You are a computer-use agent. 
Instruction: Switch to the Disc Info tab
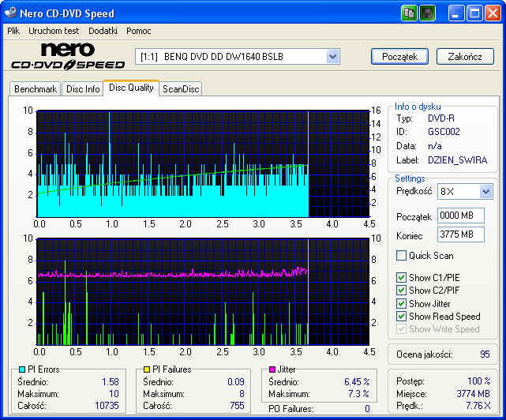tap(83, 89)
